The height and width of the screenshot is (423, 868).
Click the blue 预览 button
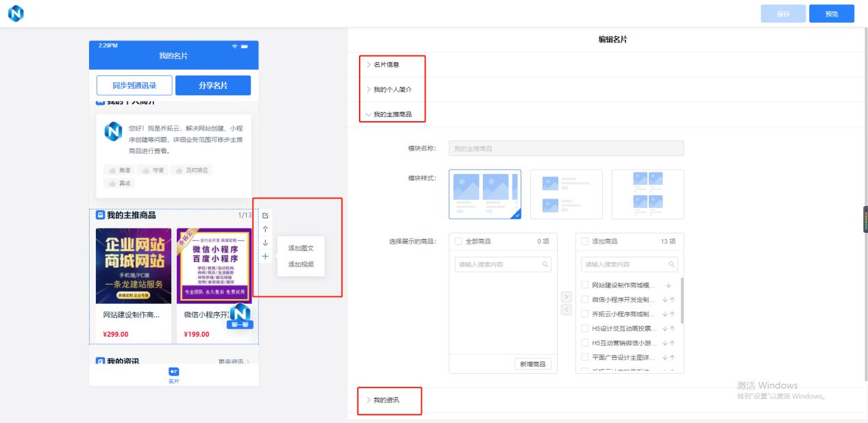click(x=831, y=13)
